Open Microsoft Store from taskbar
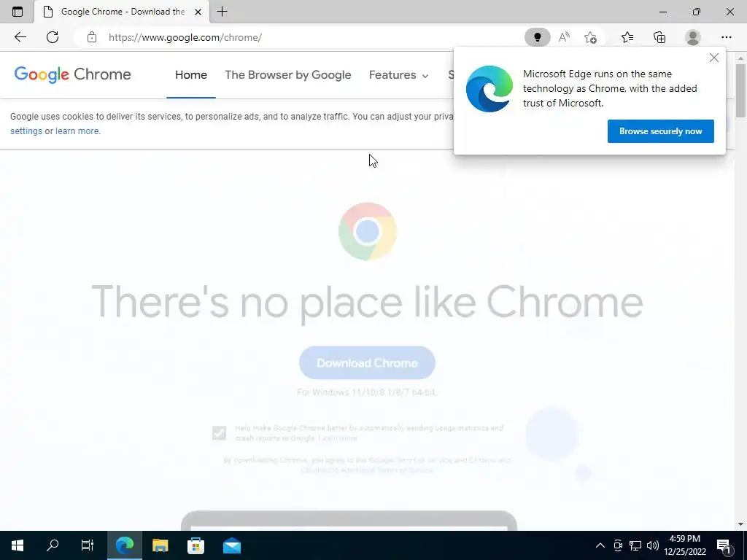The image size is (747, 560). pyautogui.click(x=196, y=545)
